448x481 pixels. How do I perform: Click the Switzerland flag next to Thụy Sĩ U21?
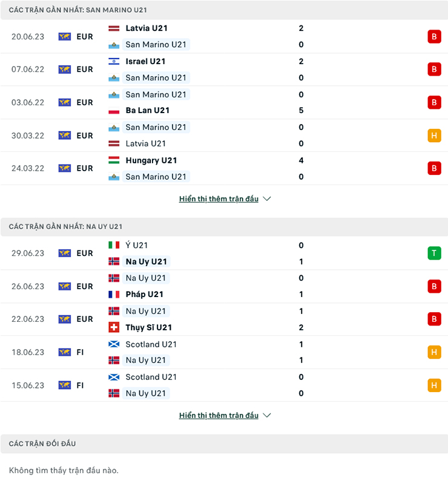114,327
